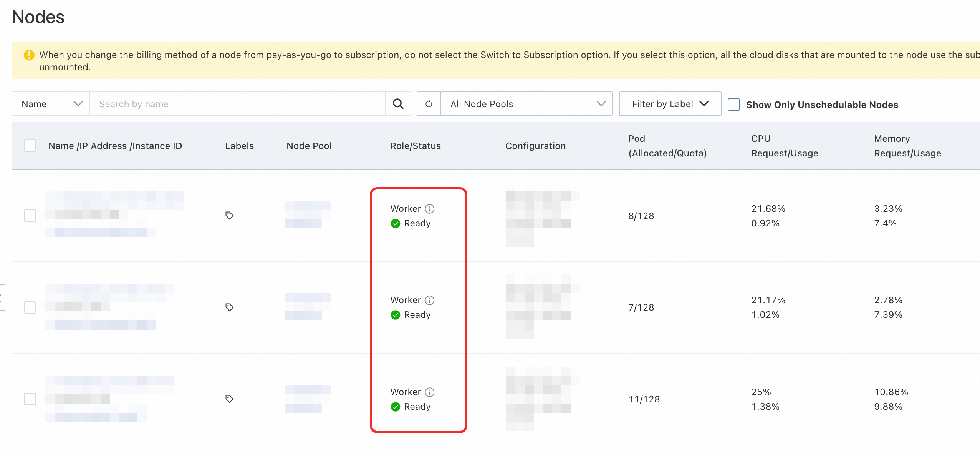
Task: Click info icon beside second Worker role
Action: (x=430, y=300)
